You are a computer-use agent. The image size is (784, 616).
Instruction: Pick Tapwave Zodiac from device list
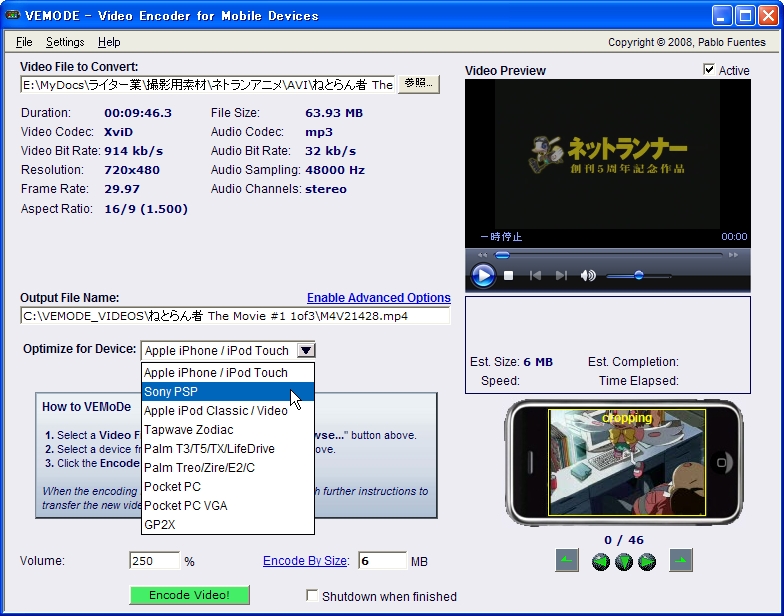pos(228,430)
